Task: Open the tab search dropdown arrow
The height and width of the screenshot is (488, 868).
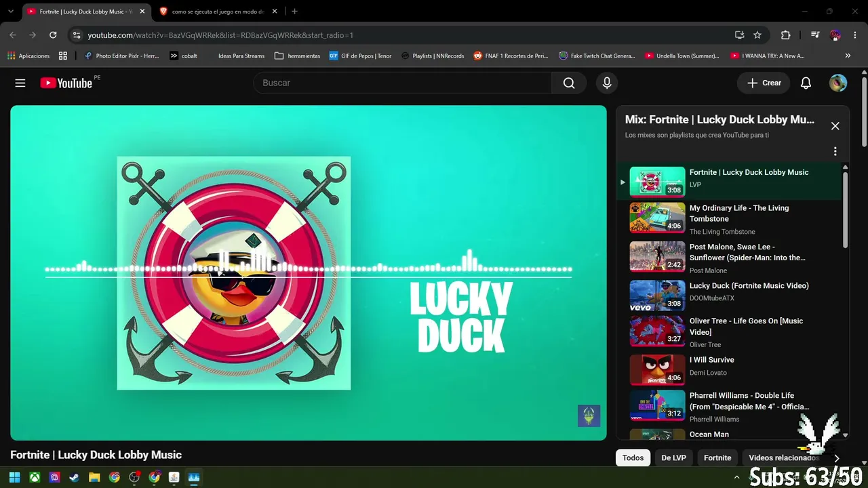Action: point(11,12)
